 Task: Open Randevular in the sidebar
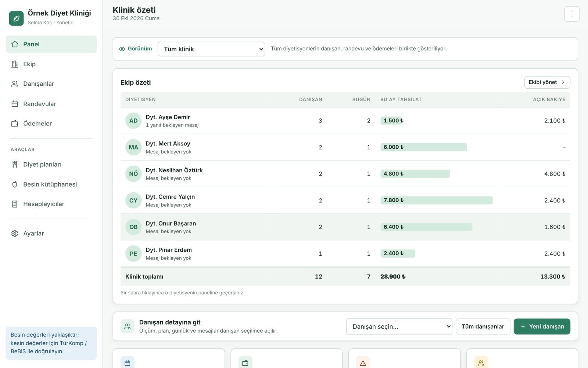51,104
